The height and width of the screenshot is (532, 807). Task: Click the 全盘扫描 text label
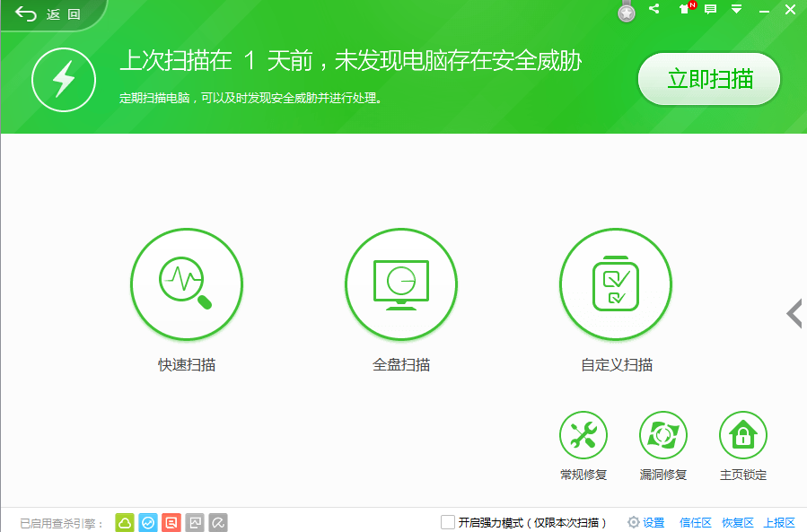point(401,365)
